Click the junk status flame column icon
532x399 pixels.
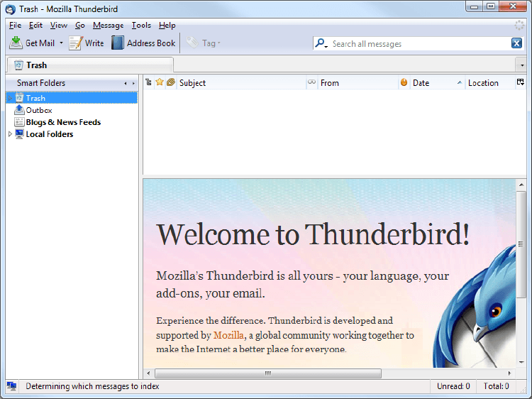pyautogui.click(x=404, y=83)
